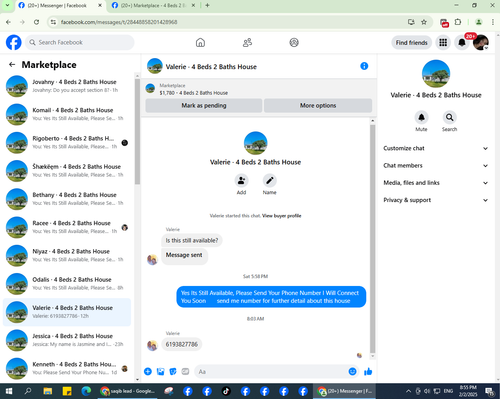This screenshot has width=500, height=399.
Task: Reload the page in browser
Action: 36,22
